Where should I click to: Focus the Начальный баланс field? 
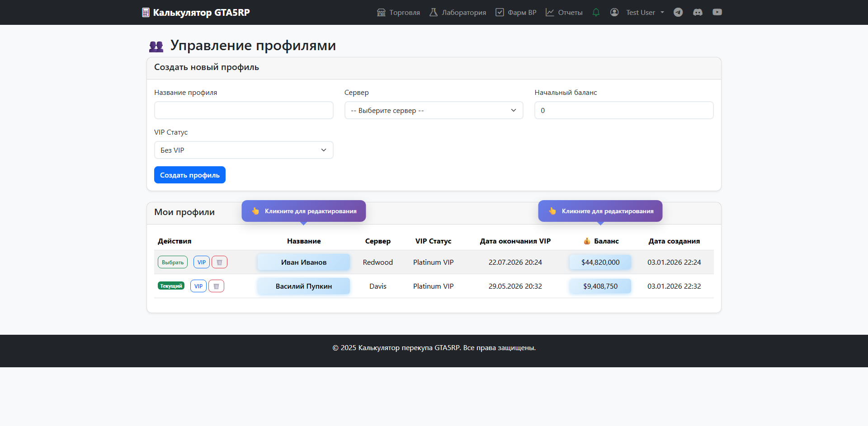pyautogui.click(x=624, y=110)
